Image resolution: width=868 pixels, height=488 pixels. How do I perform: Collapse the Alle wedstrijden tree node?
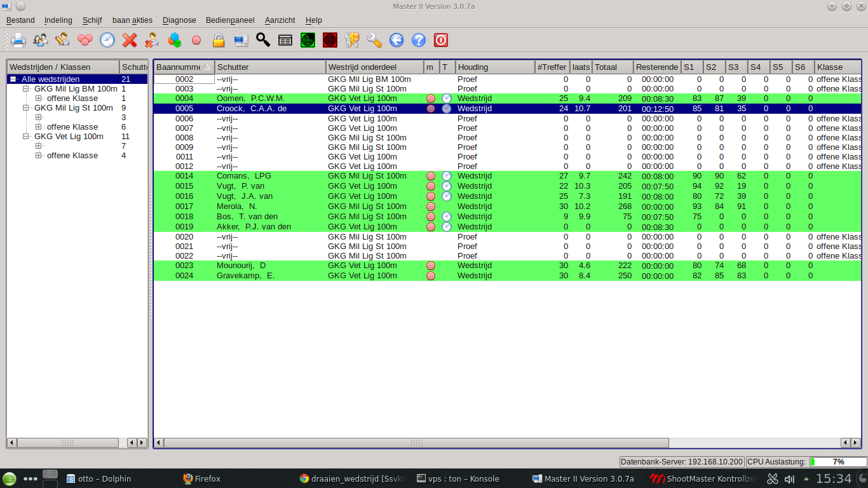point(13,79)
